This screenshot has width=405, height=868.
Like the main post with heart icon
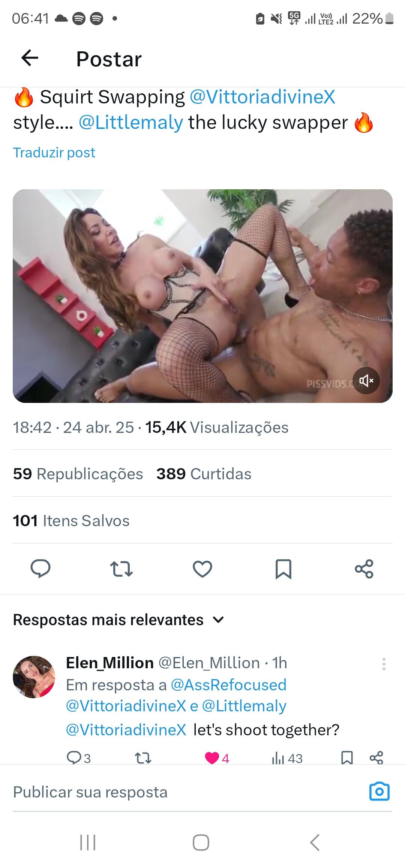click(202, 569)
